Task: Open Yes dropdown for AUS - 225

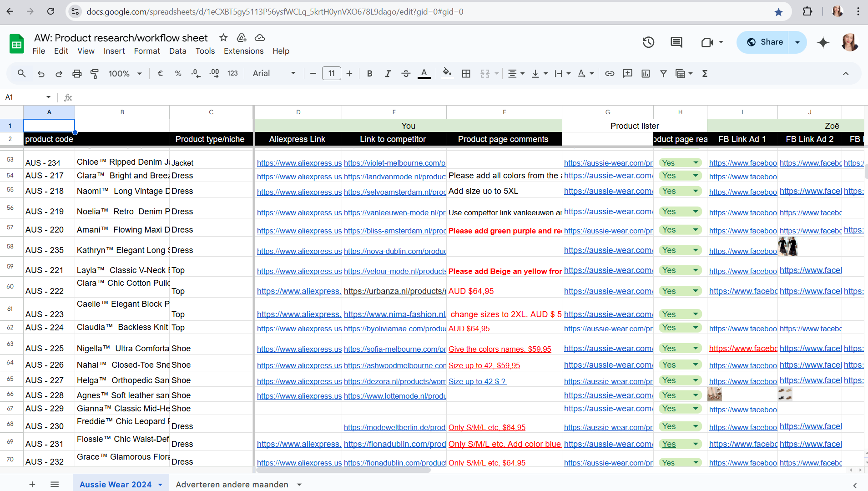Action: [x=696, y=349]
